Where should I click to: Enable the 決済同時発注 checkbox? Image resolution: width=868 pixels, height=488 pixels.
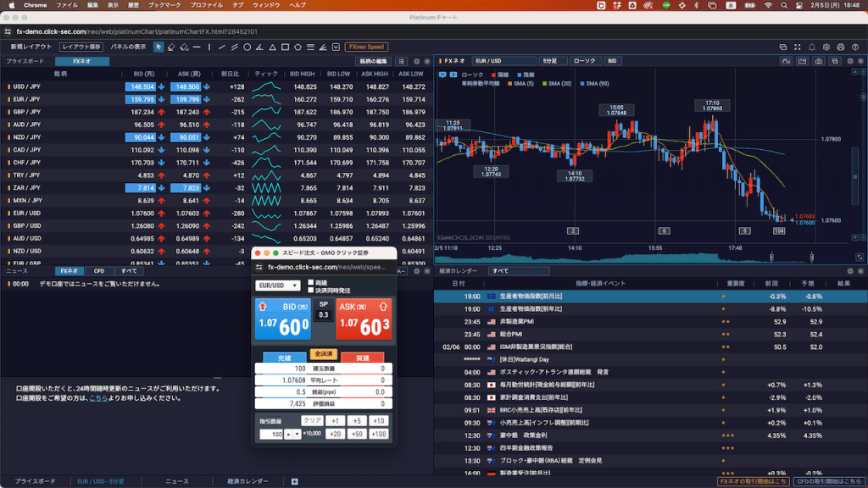coord(310,290)
